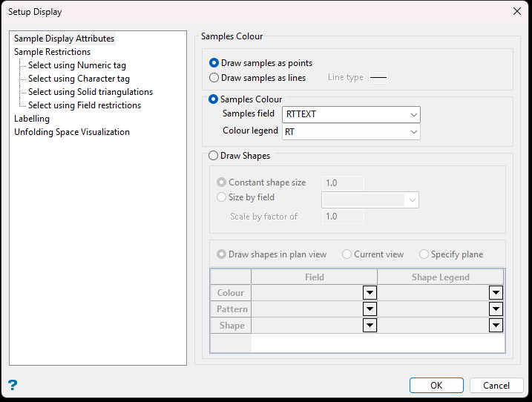Click the Shape row header

[231, 326]
